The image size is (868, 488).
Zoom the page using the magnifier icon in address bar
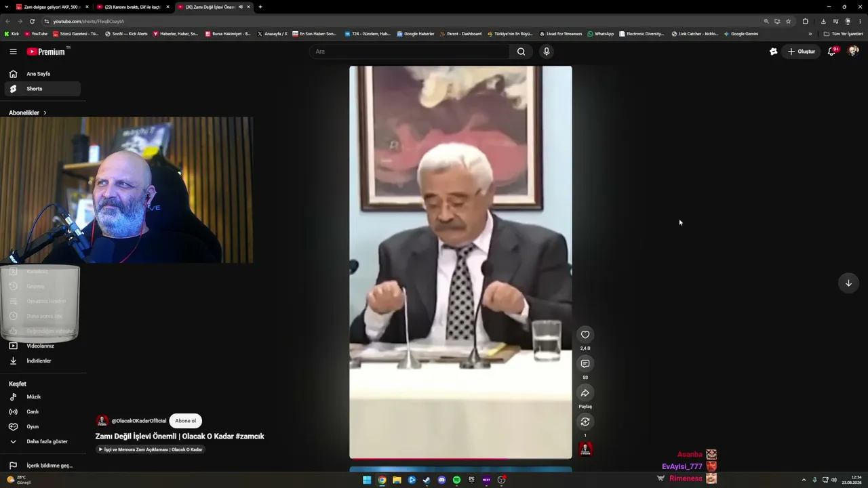click(x=766, y=21)
